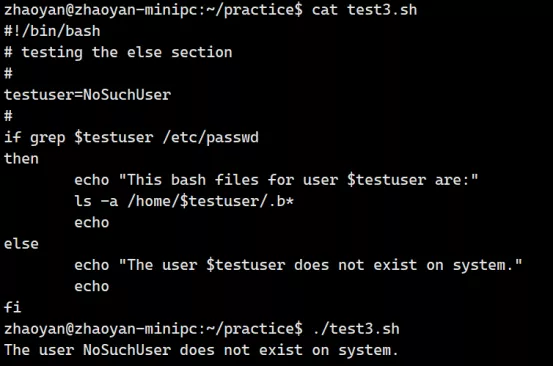This screenshot has height=367, width=554.
Task: Click the 'does not exist on system' echo line
Action: click(298, 265)
